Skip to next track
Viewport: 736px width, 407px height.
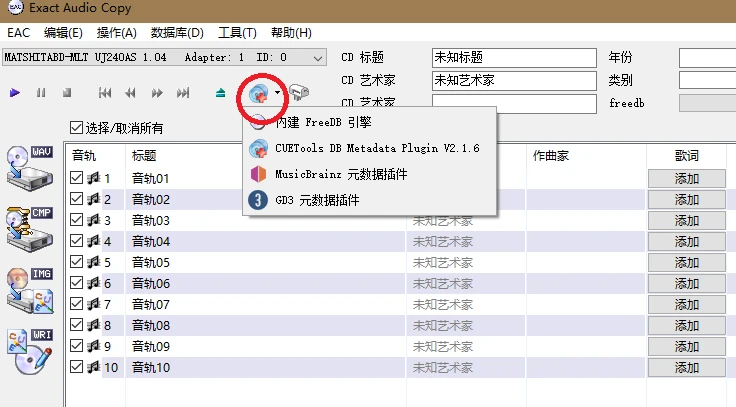(x=183, y=93)
